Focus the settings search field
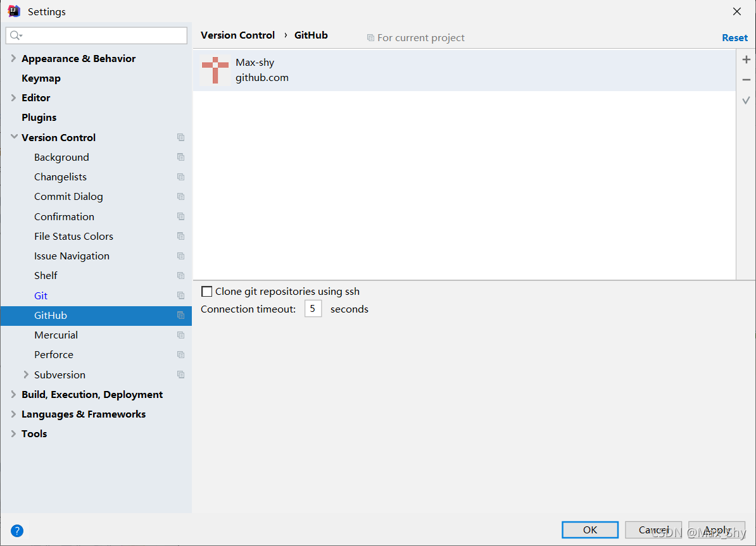The width and height of the screenshot is (756, 546). coord(96,35)
